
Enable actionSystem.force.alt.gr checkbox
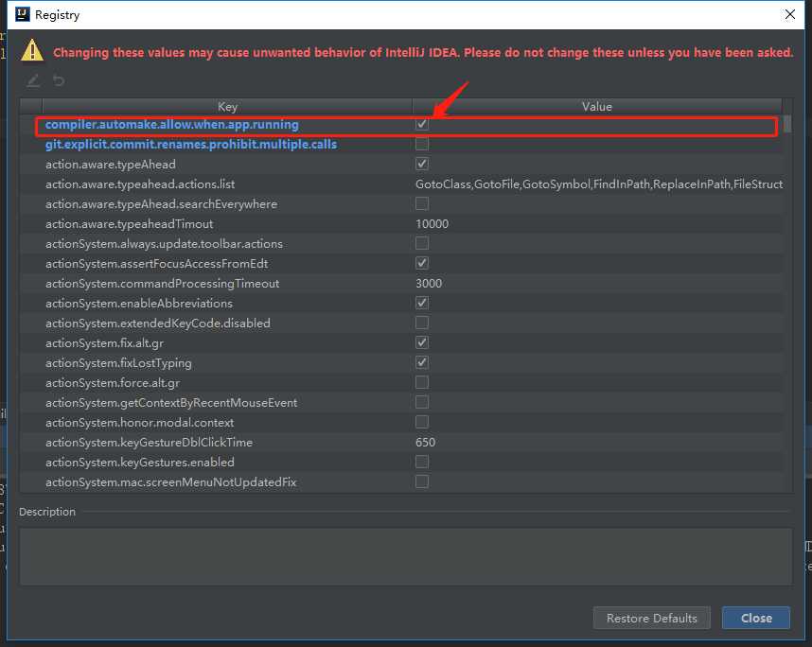422,382
